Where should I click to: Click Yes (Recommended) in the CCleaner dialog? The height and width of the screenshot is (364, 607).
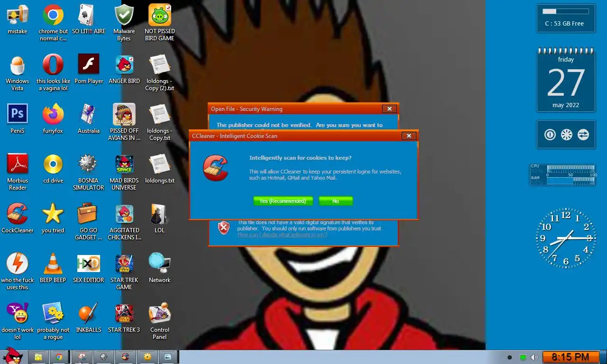(x=283, y=201)
